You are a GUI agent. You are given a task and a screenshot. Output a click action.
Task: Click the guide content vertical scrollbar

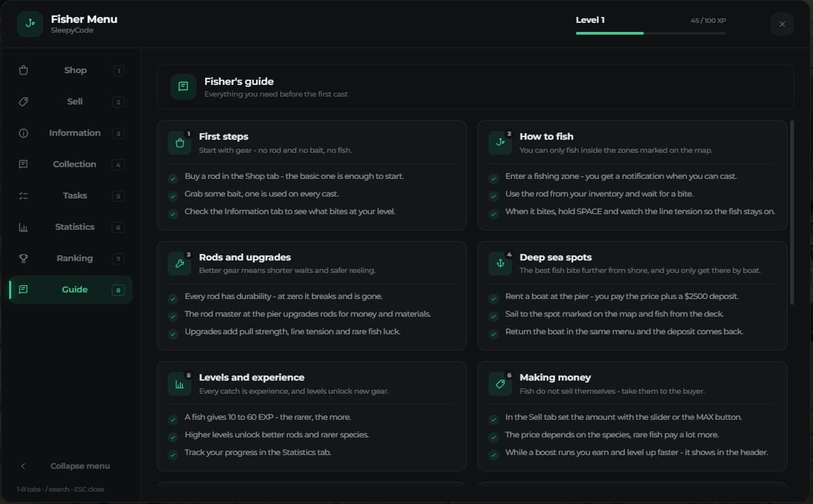point(792,212)
